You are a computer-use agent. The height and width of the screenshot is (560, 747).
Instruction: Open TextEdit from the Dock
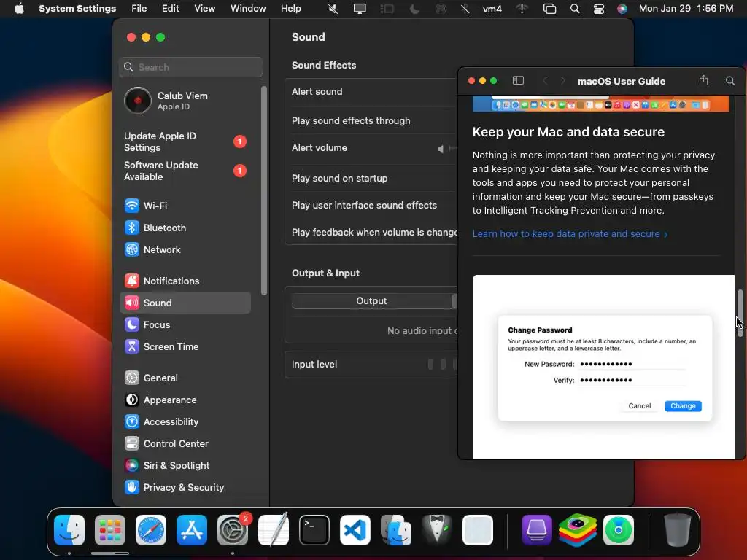pos(274,530)
